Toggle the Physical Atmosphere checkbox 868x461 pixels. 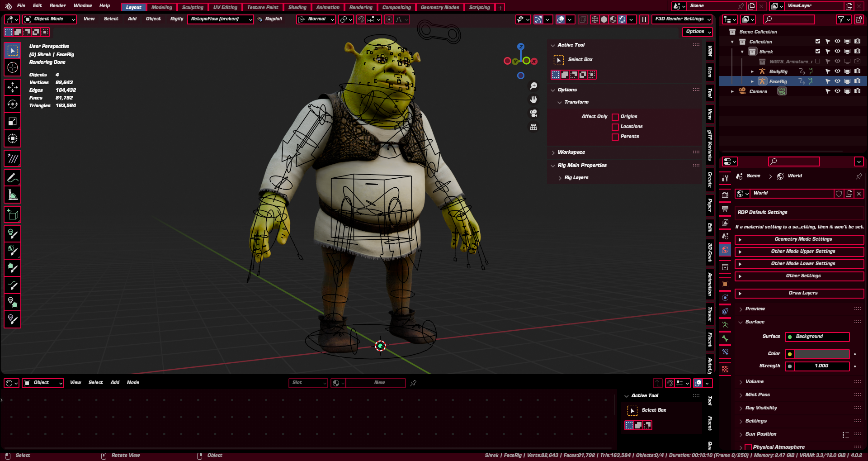click(748, 447)
